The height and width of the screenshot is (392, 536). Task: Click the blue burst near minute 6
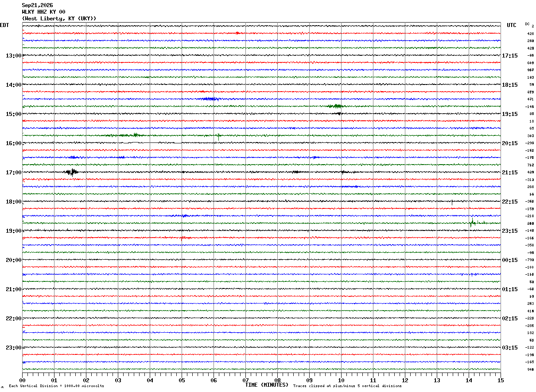pyautogui.click(x=209, y=99)
